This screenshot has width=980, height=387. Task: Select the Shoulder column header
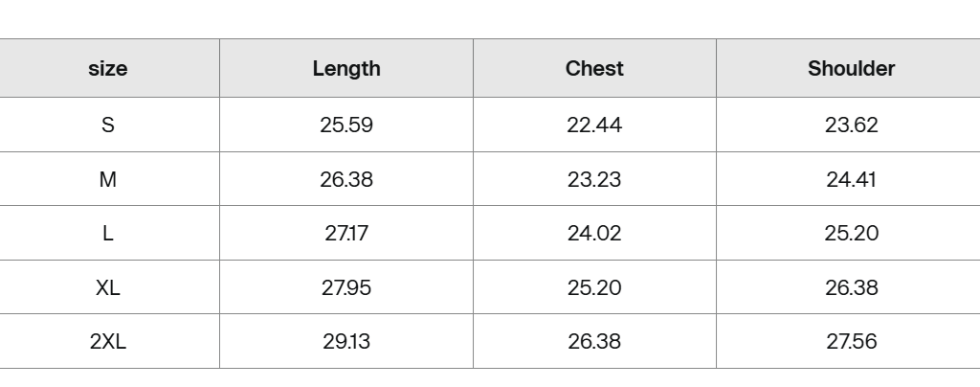(x=851, y=69)
